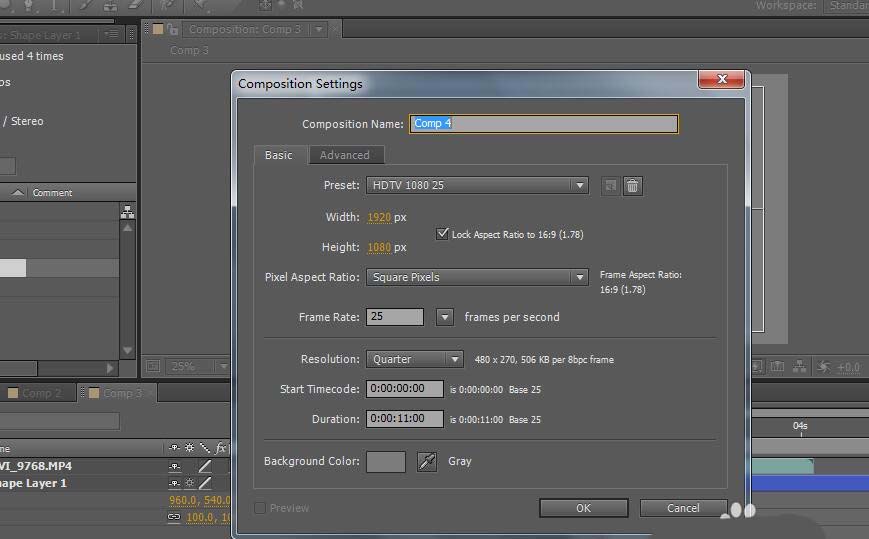Screen dimensions: 869x539
Task: Click the lock icon on the Composition panel tab
Action: coord(173,29)
